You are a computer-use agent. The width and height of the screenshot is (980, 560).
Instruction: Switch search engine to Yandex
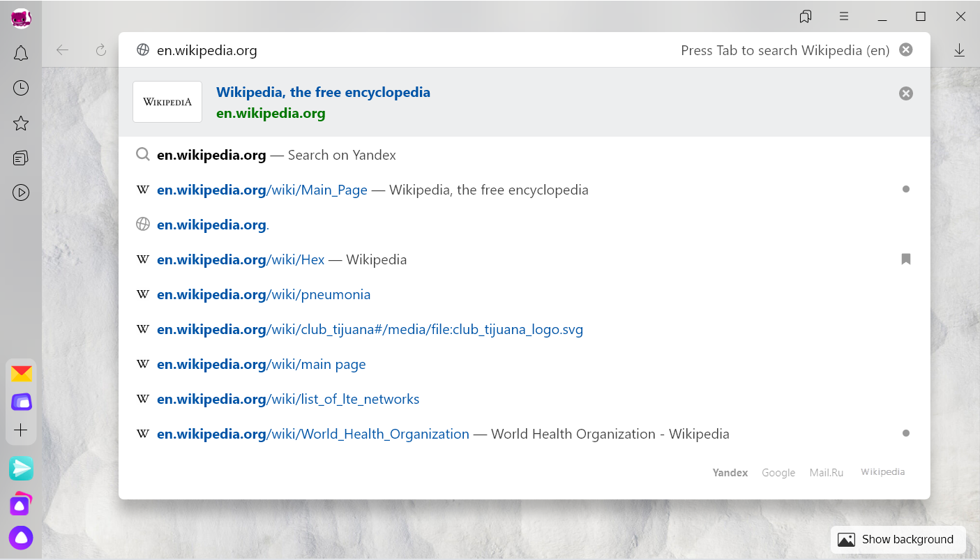coord(730,472)
